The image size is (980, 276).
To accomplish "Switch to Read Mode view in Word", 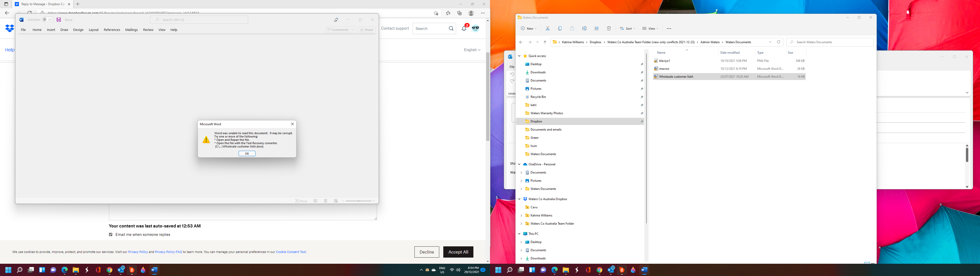I will point(315,201).
